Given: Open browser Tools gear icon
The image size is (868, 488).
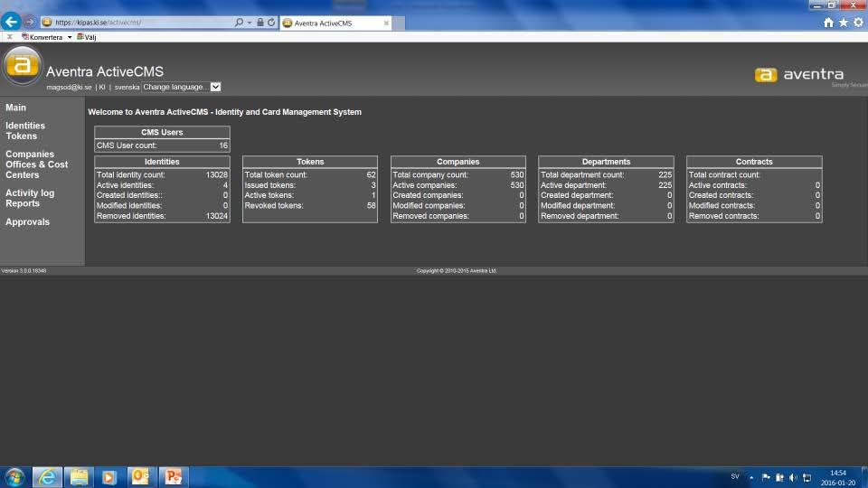Looking at the screenshot, I should 858,22.
